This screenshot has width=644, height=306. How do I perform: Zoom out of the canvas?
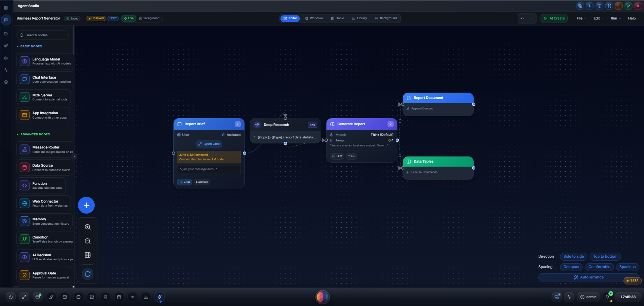point(88,241)
